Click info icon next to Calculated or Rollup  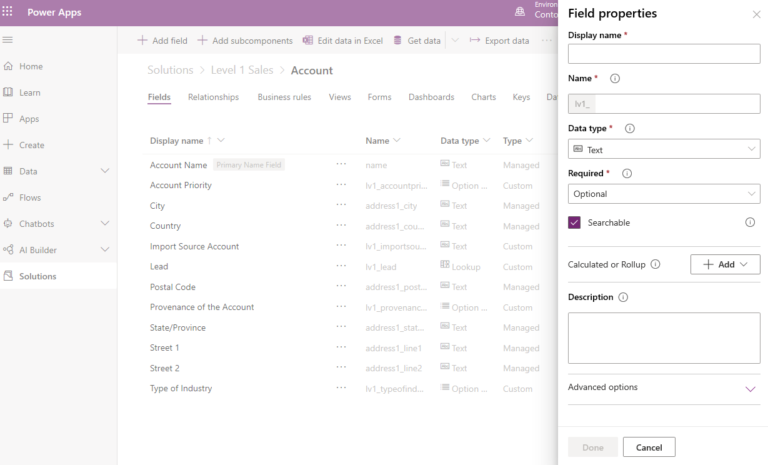(655, 265)
